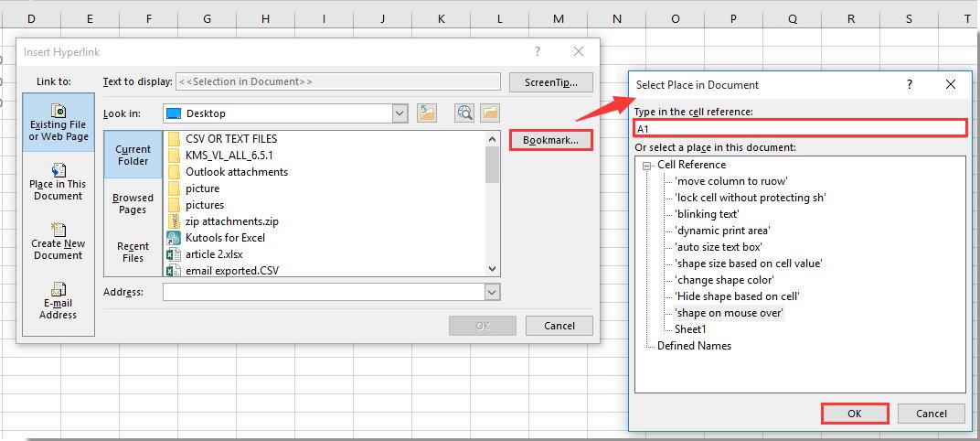
Task: Choose E-mail Address link type
Action: click(59, 300)
